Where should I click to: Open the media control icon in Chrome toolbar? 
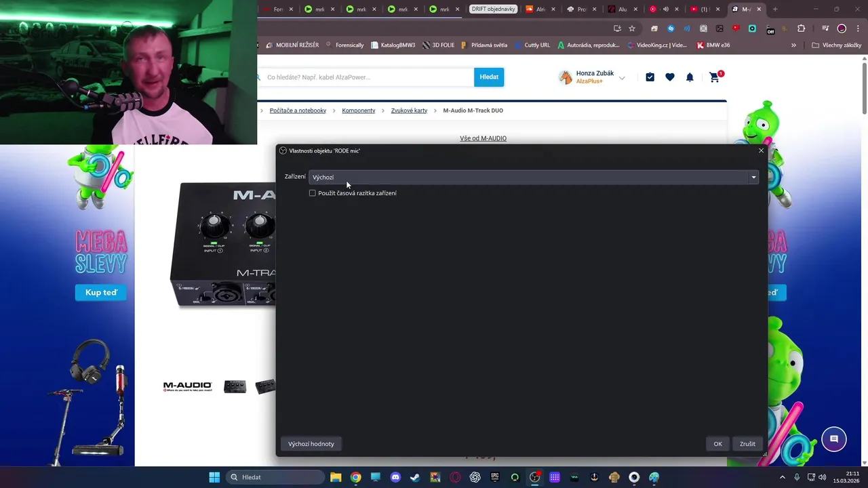click(x=825, y=28)
